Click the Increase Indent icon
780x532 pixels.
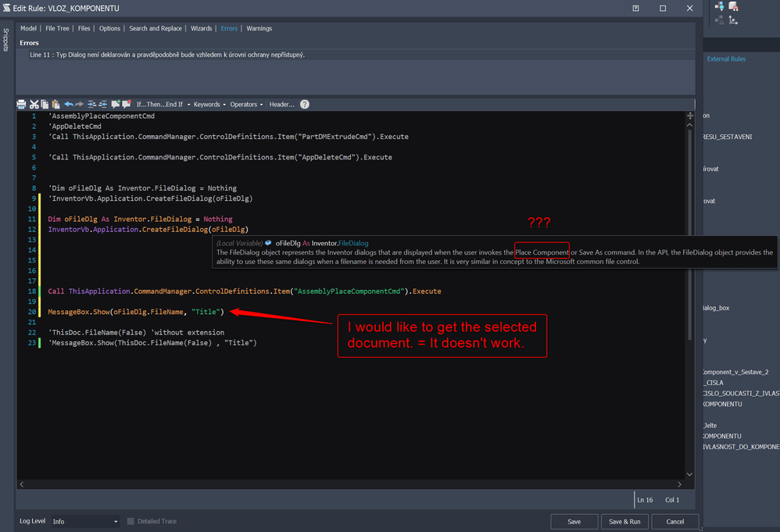92,105
